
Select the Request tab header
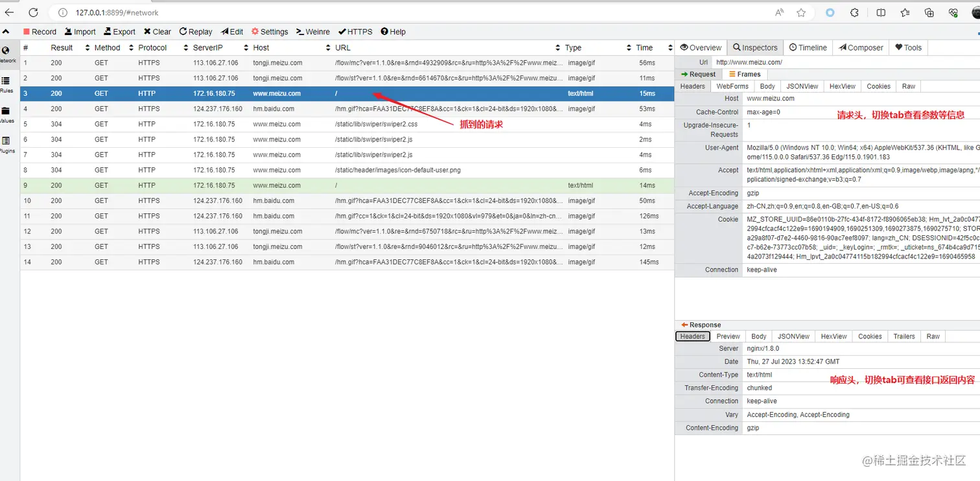699,75
